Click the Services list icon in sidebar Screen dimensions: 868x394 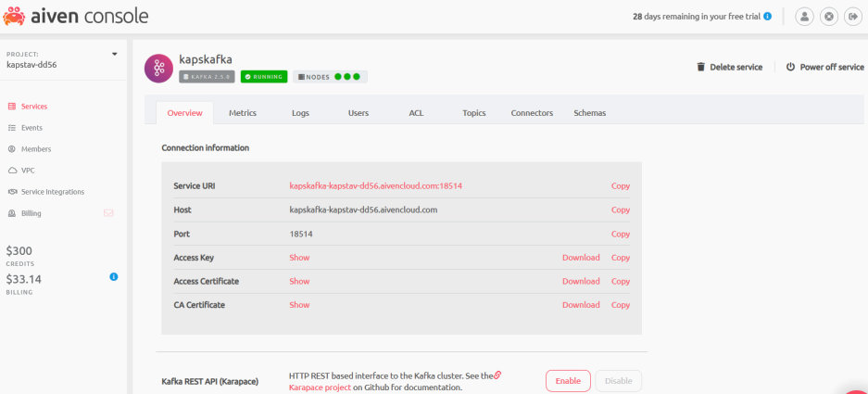tap(12, 107)
